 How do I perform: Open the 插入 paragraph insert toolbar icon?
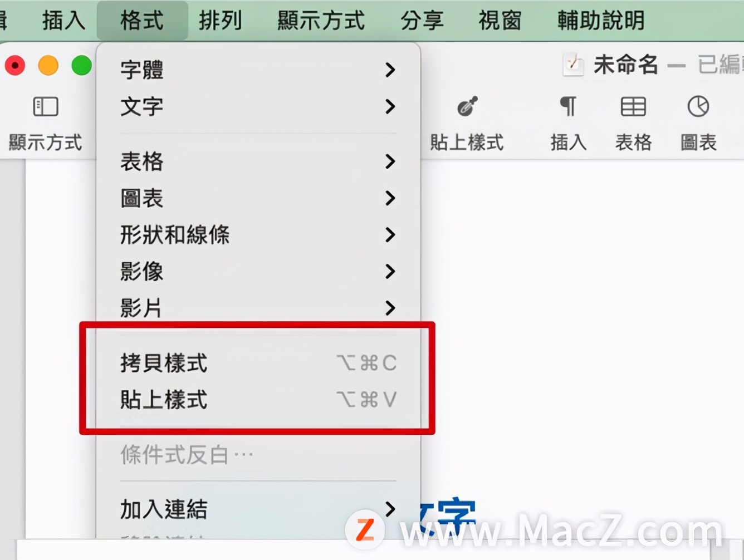568,106
